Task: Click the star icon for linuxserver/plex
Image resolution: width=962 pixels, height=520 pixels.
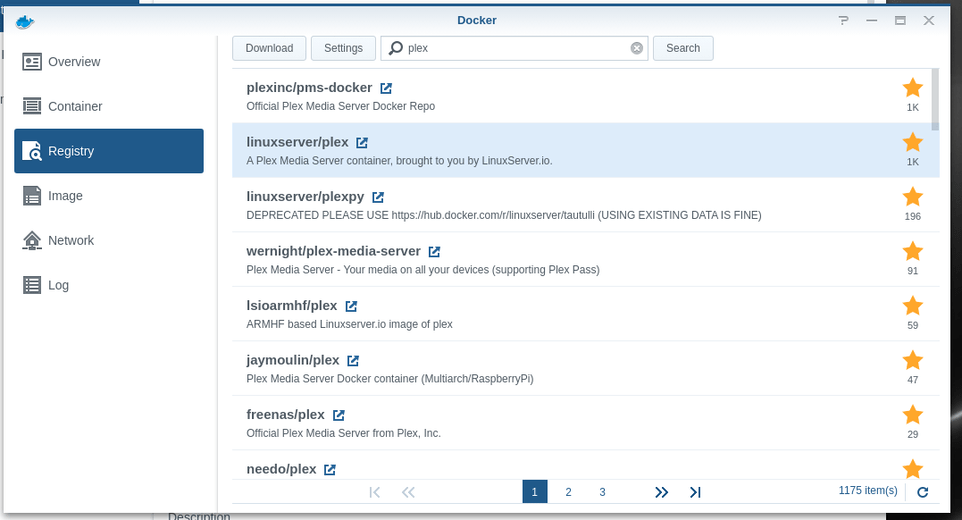Action: 913,142
